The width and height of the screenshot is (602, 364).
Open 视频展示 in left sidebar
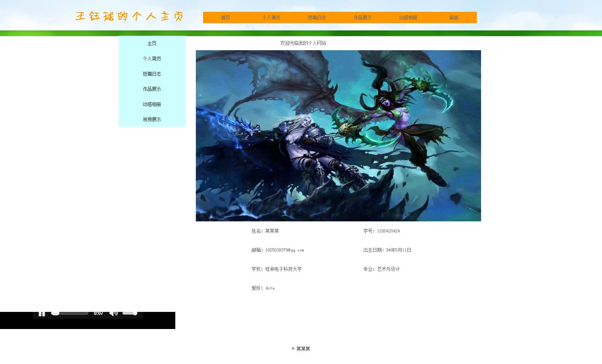click(x=152, y=119)
